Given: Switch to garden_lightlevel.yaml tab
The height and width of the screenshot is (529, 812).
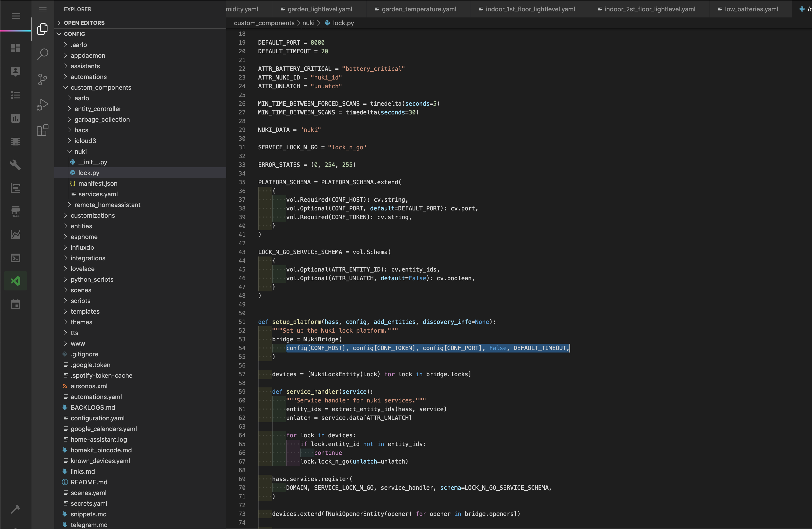Looking at the screenshot, I should 319,9.
